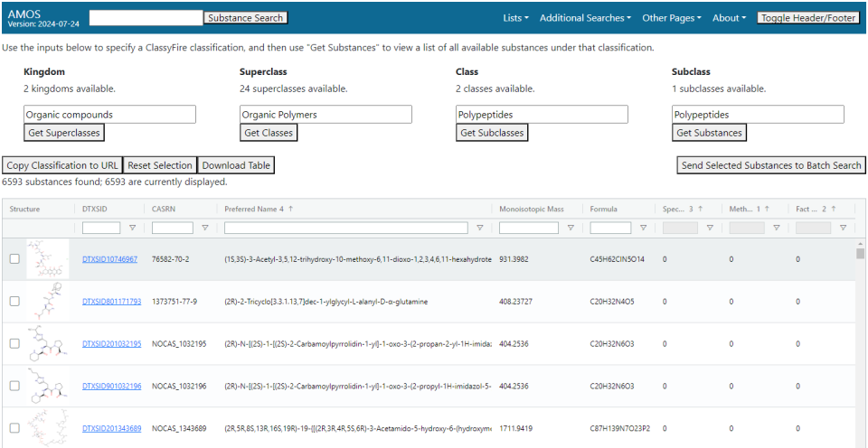Tick the checkbox for DTXSID201032195
The width and height of the screenshot is (868, 448).
(x=14, y=343)
